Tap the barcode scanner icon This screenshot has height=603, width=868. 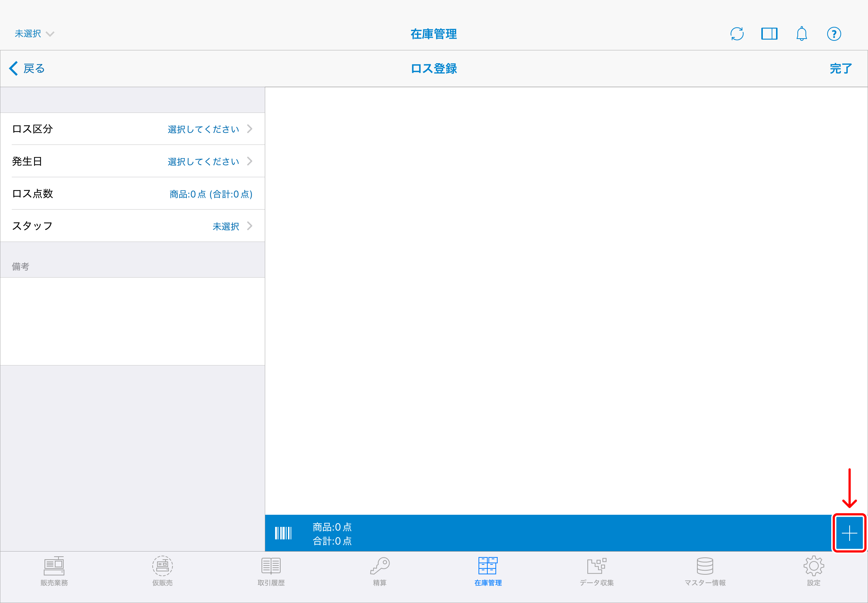pyautogui.click(x=283, y=533)
